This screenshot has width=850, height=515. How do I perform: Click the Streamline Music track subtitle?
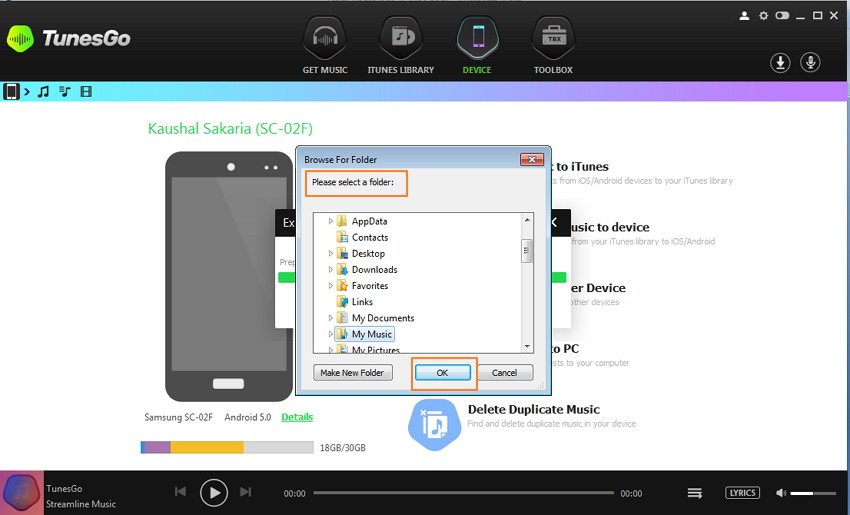click(81, 504)
